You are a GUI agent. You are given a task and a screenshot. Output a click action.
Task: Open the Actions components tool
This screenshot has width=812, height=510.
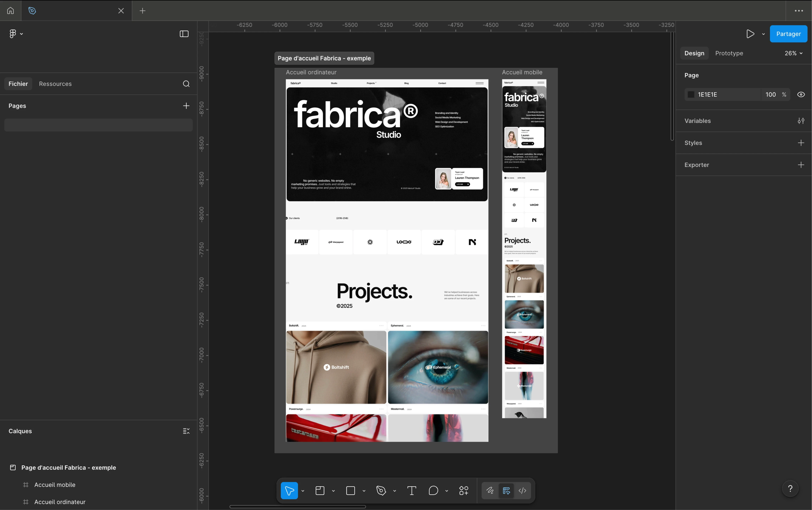[x=464, y=491]
